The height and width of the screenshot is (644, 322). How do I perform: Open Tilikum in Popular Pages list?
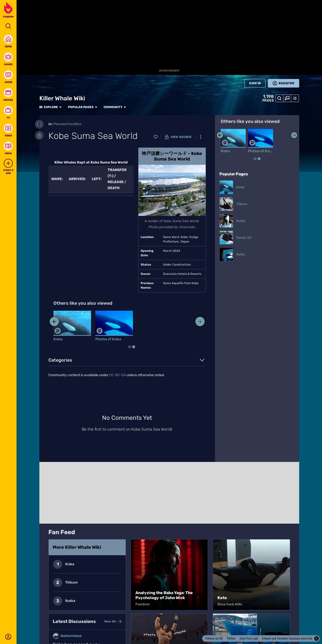[x=242, y=204]
